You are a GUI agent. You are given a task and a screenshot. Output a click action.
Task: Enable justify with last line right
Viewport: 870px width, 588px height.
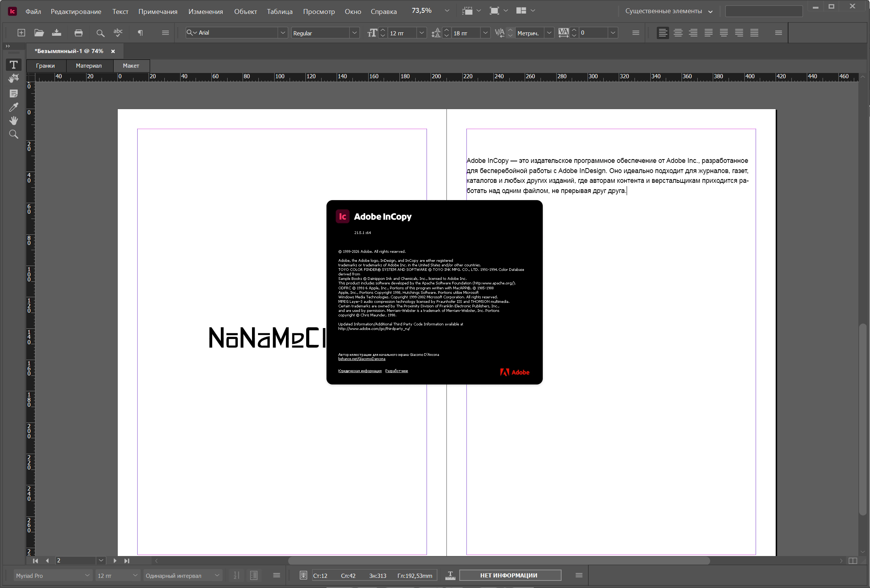click(739, 33)
